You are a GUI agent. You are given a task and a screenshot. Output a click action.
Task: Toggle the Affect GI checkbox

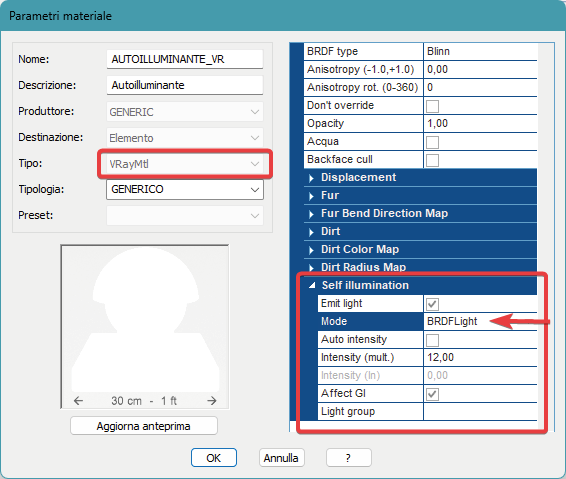coord(432,394)
